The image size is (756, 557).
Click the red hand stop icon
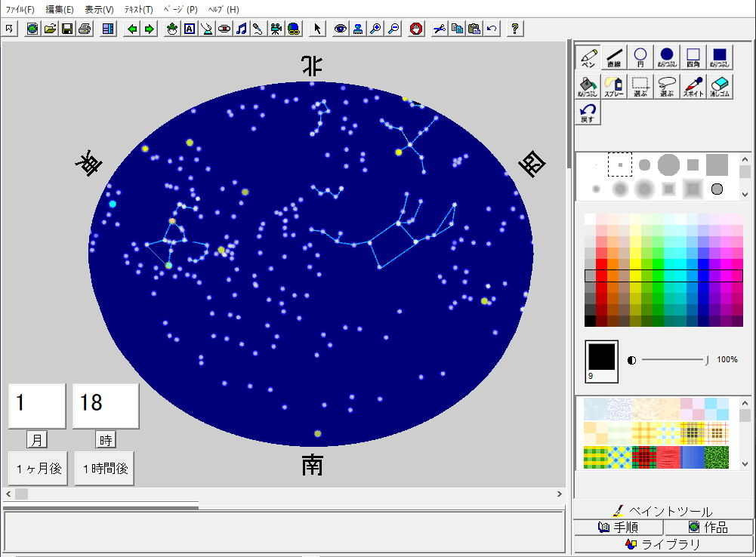[x=416, y=29]
